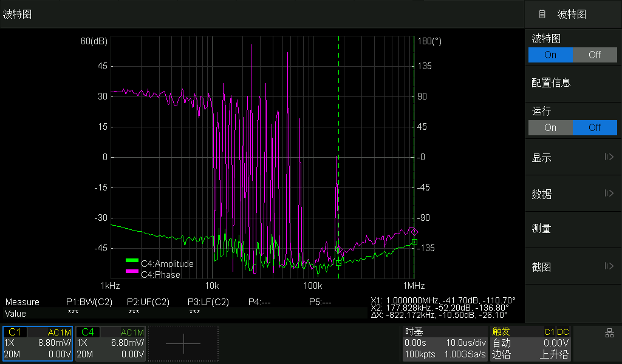This screenshot has width=622, height=364.
Task: Expand the 截图 submenu
Action: (x=573, y=267)
